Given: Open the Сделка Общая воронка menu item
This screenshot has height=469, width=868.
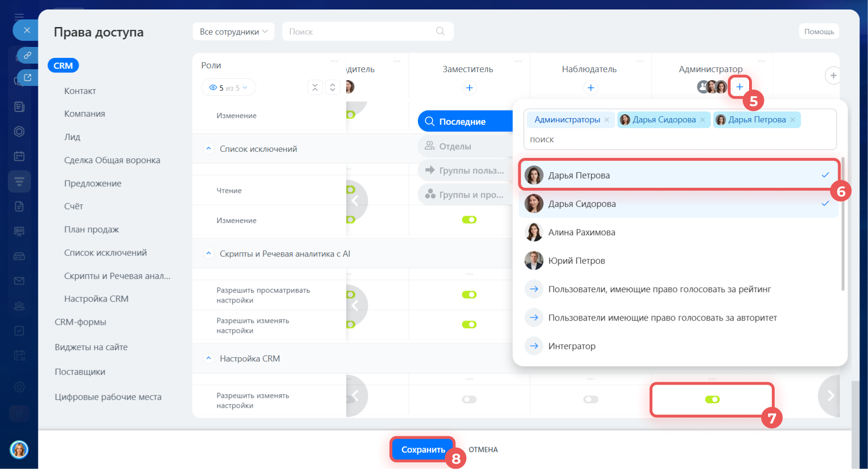Looking at the screenshot, I should pos(112,160).
